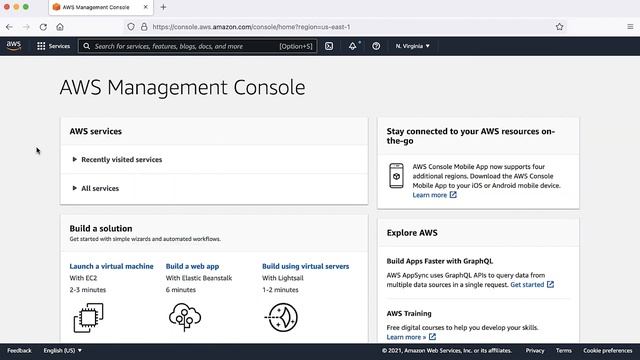The width and height of the screenshot is (640, 360).
Task: Select the AWS Management Console browser tab
Action: 101,7
